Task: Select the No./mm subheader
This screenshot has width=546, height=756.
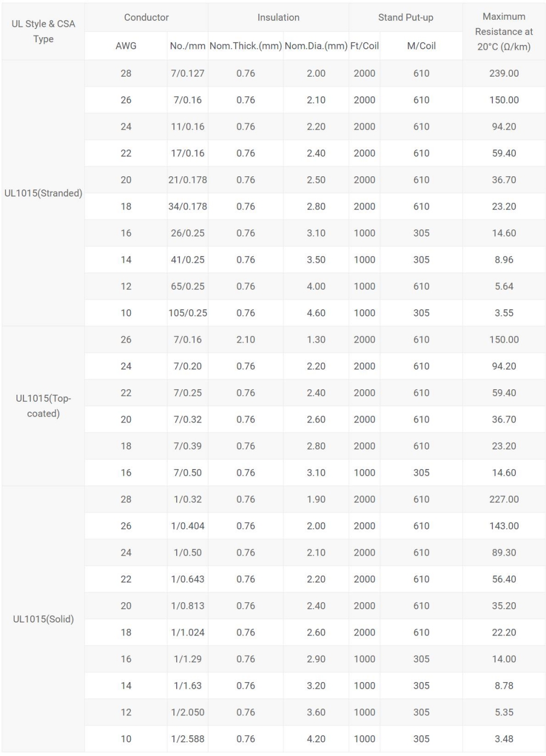Action: tap(188, 46)
